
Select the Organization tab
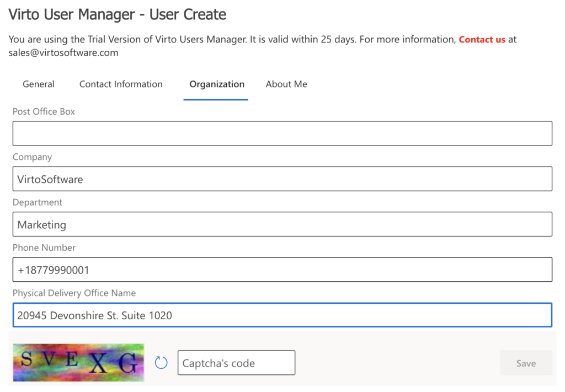(216, 84)
